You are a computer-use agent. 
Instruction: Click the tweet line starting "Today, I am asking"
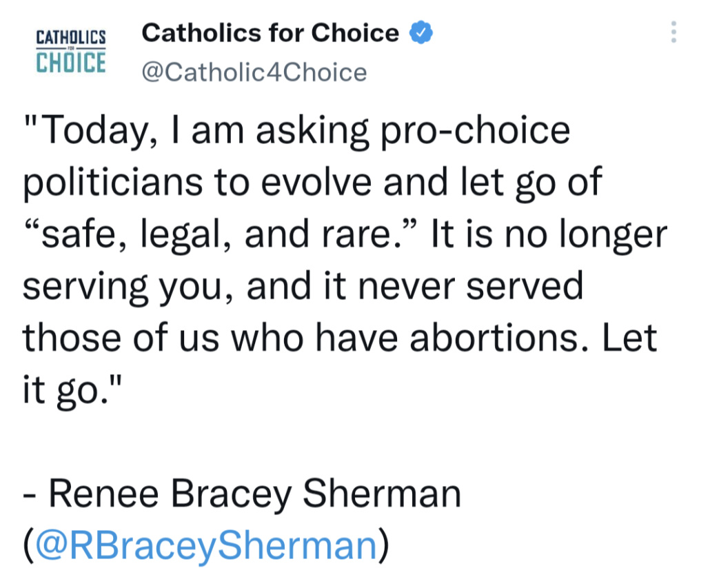(296, 131)
